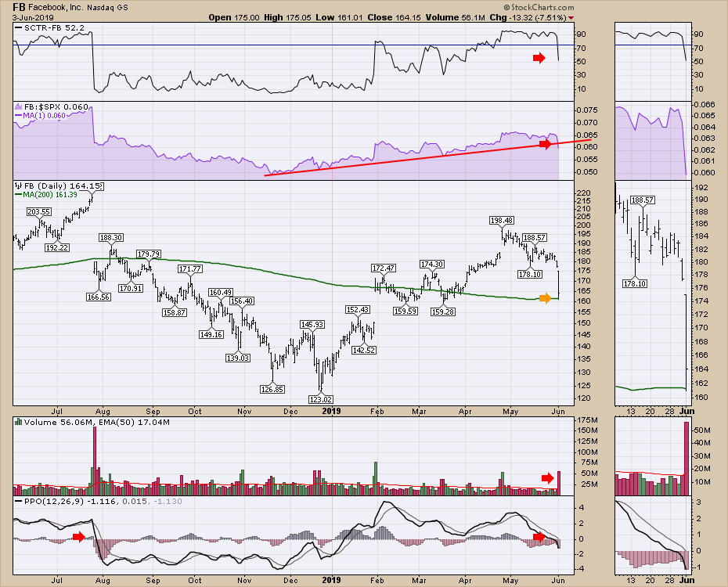Viewport: 728px width, 587px height.
Task: Click the 0.066 label on zoomed ratio axis
Action: (x=706, y=105)
